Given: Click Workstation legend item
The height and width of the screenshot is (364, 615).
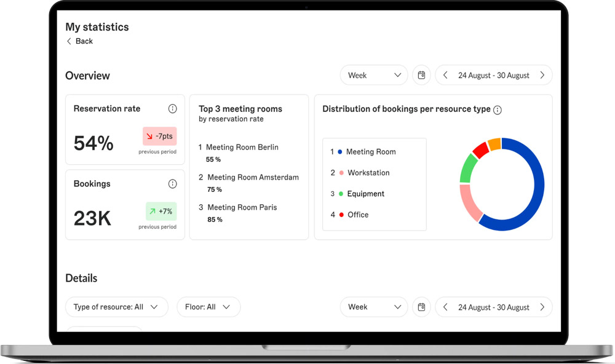Looking at the screenshot, I should click(x=368, y=173).
